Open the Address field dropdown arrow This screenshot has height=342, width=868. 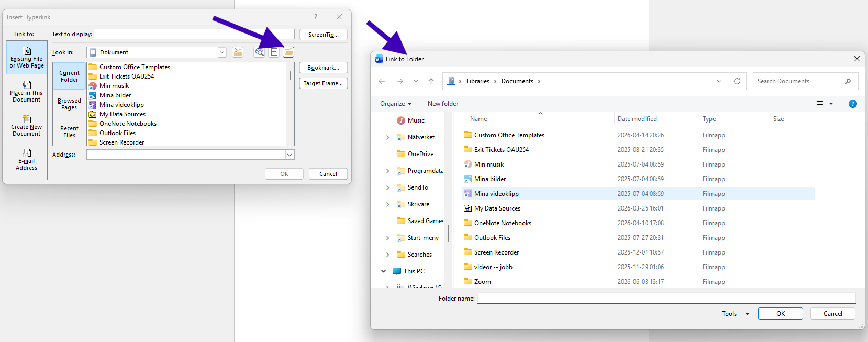tap(289, 155)
